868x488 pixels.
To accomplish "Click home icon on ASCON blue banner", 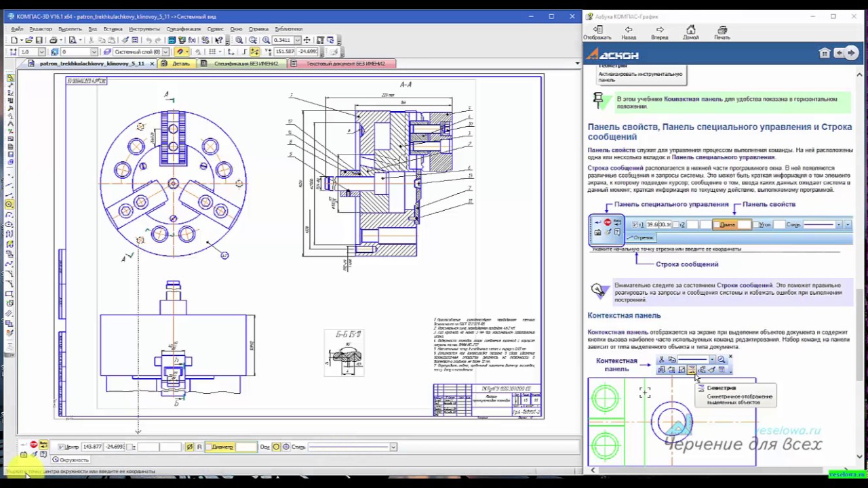I will (x=825, y=53).
